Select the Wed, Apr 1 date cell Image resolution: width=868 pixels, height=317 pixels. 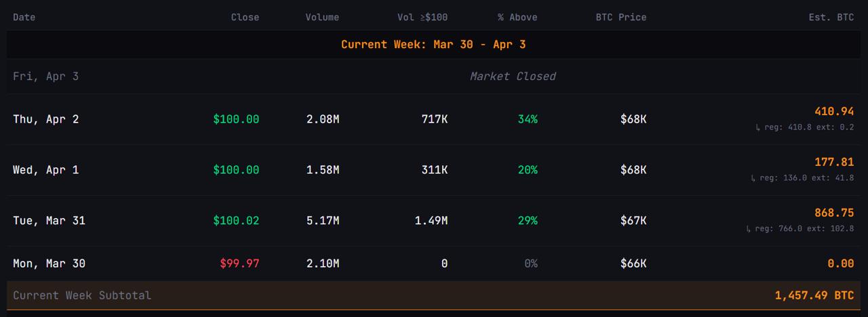click(45, 170)
